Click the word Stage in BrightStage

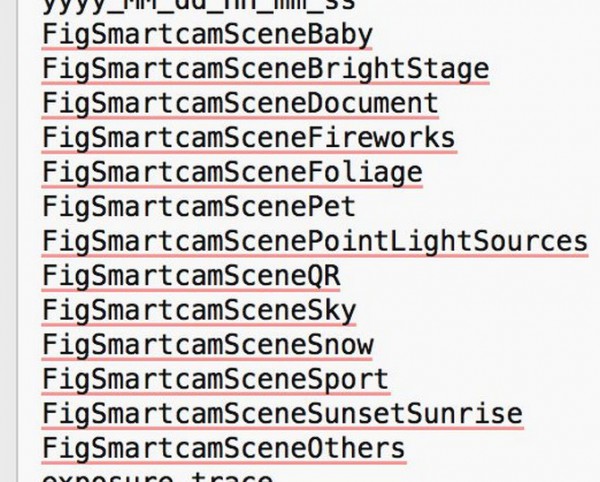(448, 69)
